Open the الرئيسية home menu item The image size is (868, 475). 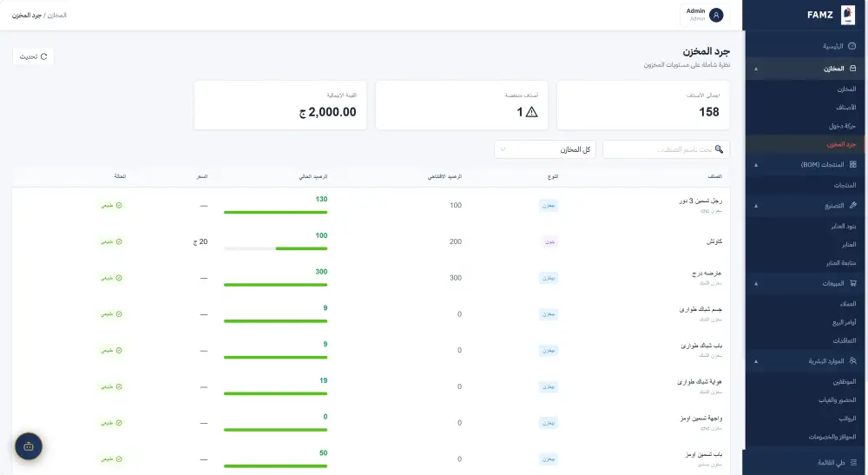coord(805,46)
